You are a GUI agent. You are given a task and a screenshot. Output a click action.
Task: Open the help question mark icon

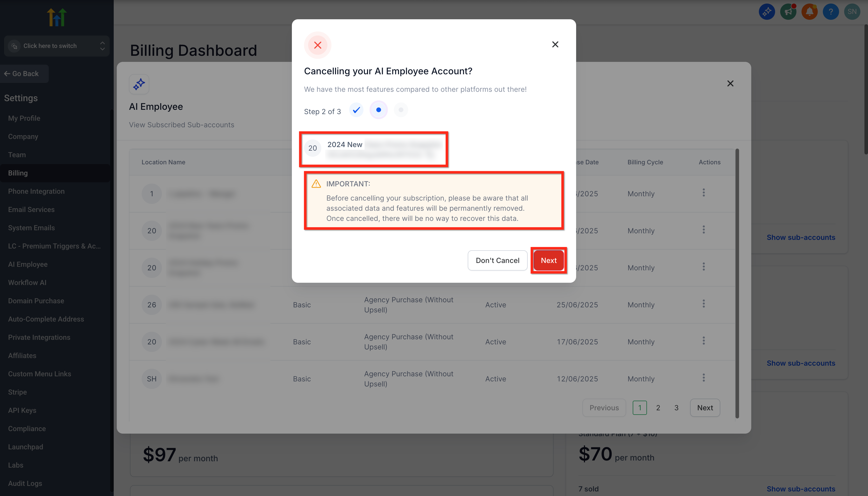830,12
